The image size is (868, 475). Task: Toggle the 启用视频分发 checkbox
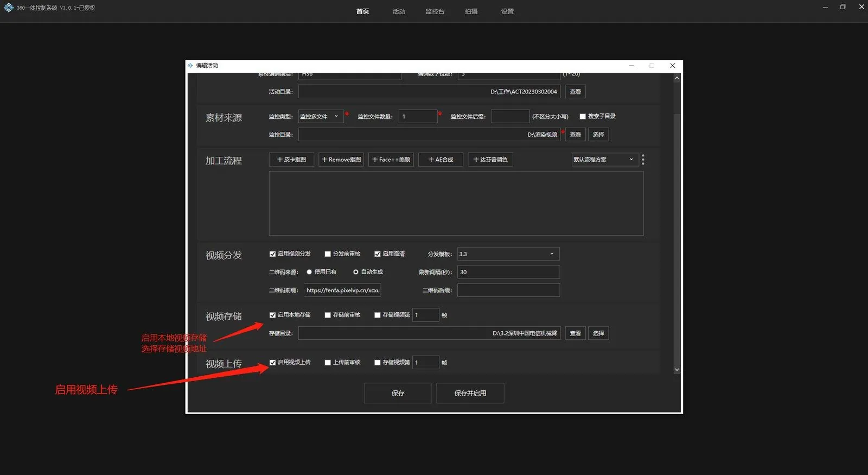[272, 254]
